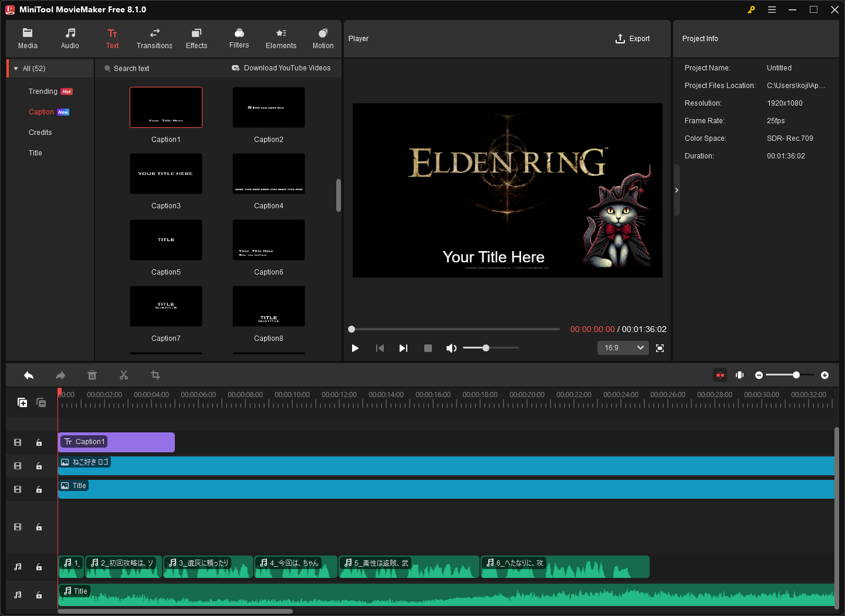Adjust the timeline zoom slider

point(790,375)
